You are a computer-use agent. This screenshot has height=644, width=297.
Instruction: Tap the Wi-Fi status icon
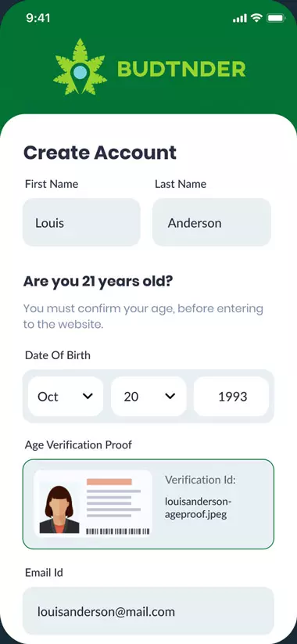click(257, 18)
